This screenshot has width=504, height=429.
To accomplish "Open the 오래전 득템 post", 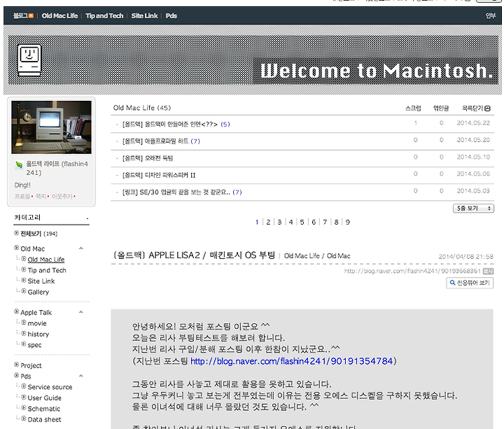I will [148, 158].
